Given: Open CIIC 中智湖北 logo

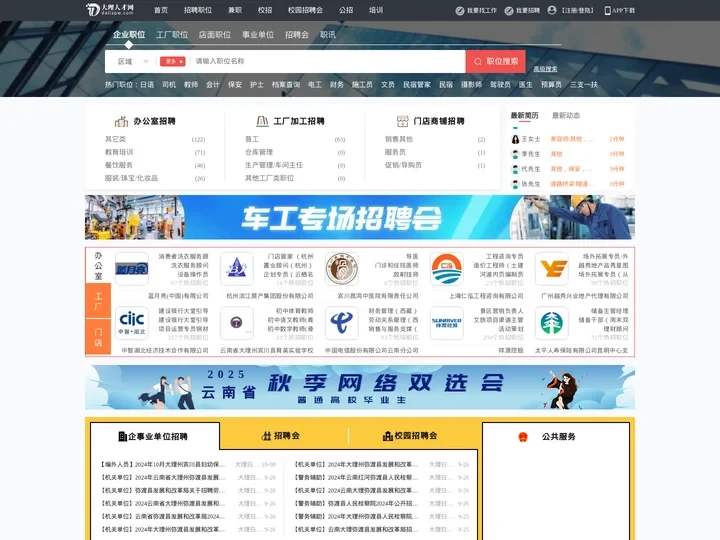Looking at the screenshot, I should 132,323.
